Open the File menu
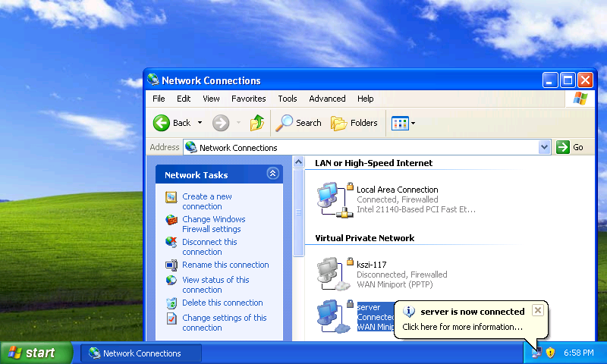Image resolution: width=607 pixels, height=364 pixels. [x=159, y=99]
